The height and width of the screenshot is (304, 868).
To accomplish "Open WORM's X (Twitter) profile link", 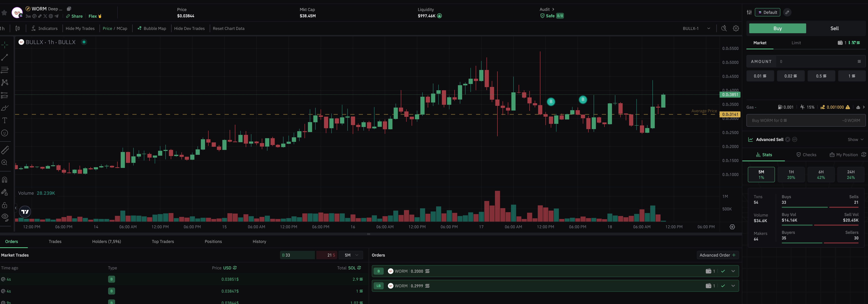I will [45, 16].
